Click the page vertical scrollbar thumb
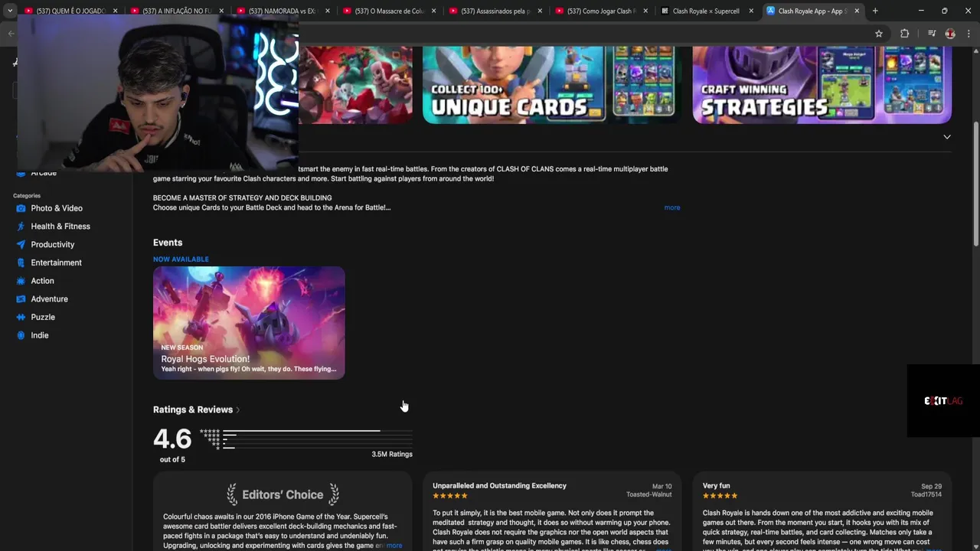The image size is (980, 551). [x=976, y=184]
